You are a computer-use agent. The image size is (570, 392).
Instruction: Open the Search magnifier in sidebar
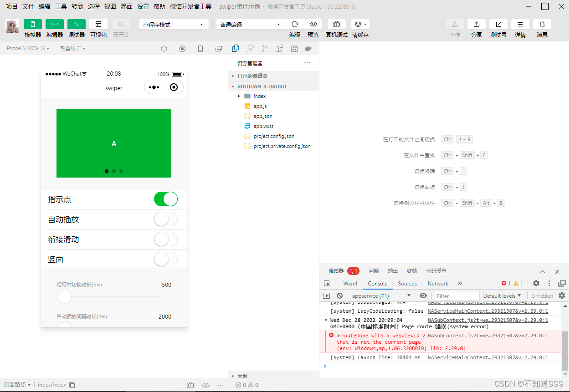coord(250,48)
